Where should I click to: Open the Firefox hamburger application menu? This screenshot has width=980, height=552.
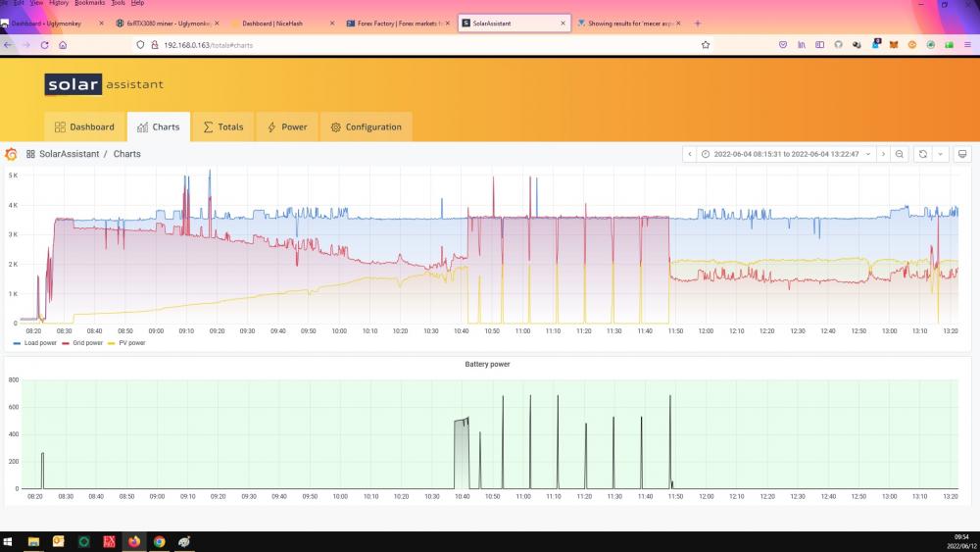pos(967,45)
